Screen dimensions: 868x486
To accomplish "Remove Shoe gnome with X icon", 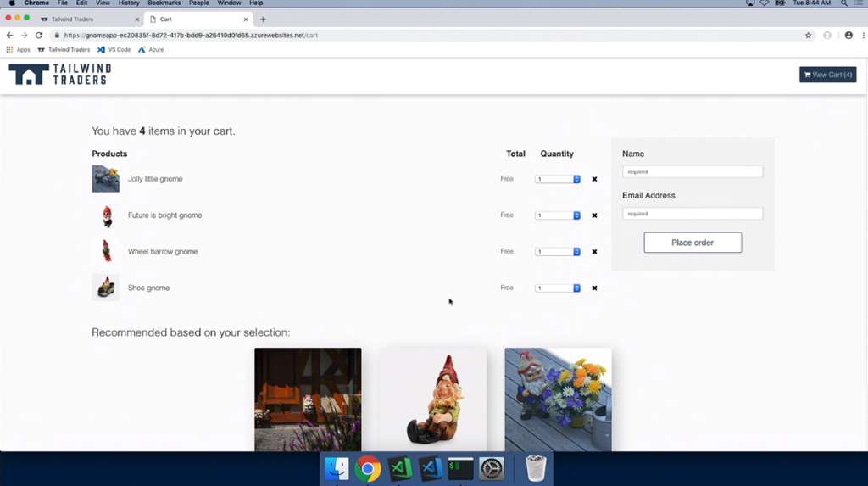I will tap(594, 288).
